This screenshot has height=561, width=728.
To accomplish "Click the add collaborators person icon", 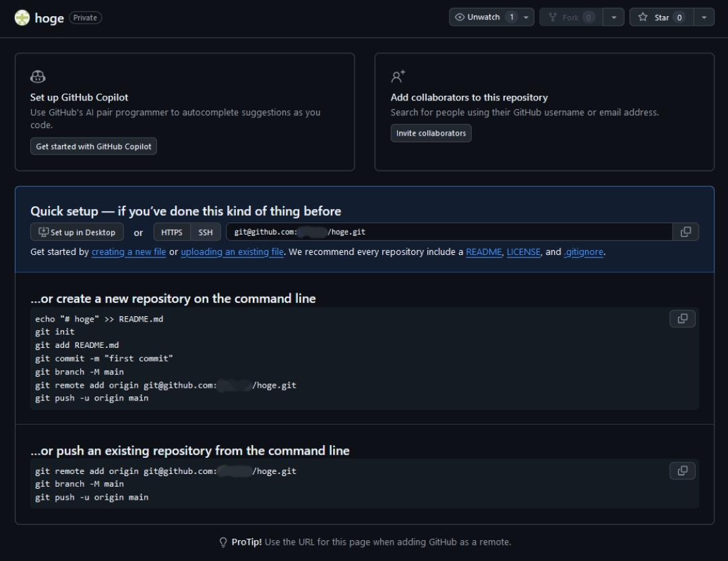I will click(x=398, y=77).
